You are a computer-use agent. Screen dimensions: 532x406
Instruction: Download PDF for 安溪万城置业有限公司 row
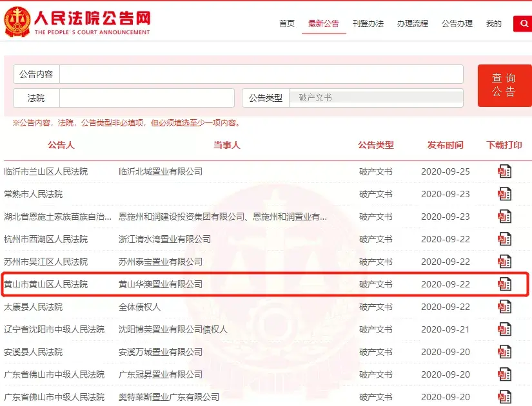[x=504, y=352]
